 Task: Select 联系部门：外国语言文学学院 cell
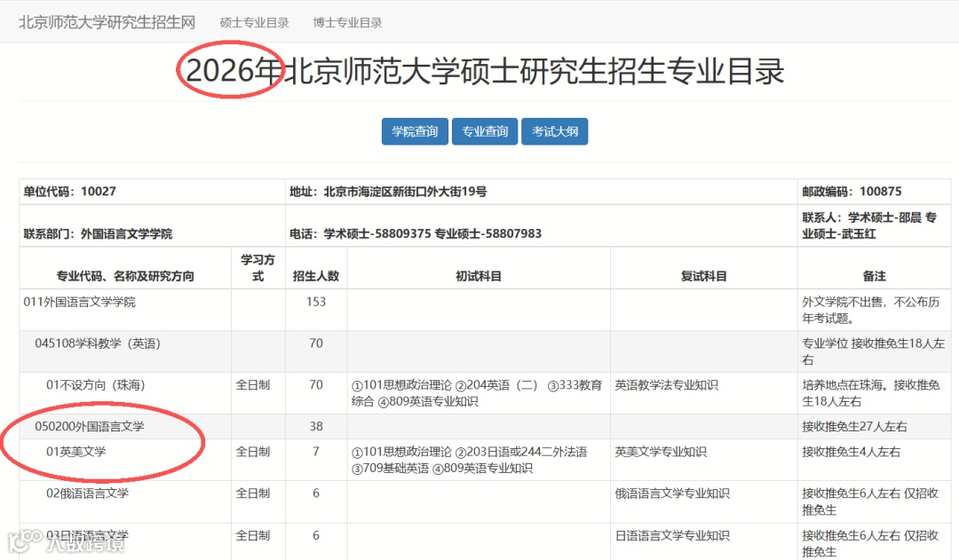click(153, 225)
